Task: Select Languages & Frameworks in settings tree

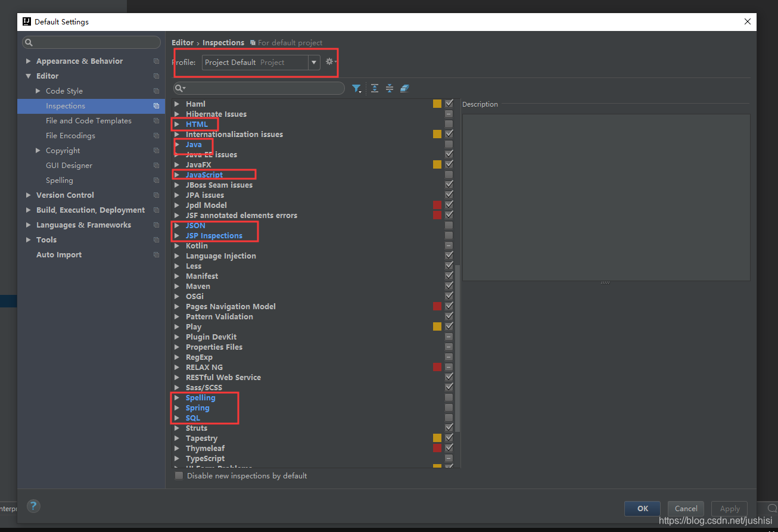Action: point(83,225)
